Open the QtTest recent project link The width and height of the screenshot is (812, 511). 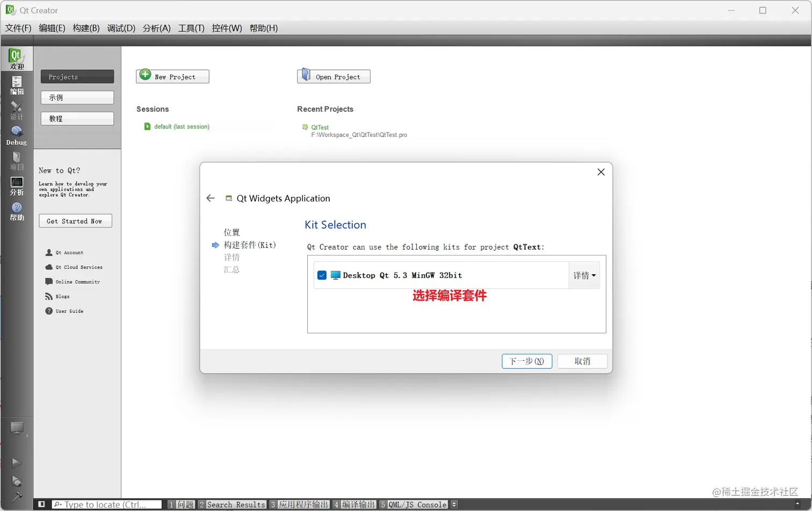320,127
